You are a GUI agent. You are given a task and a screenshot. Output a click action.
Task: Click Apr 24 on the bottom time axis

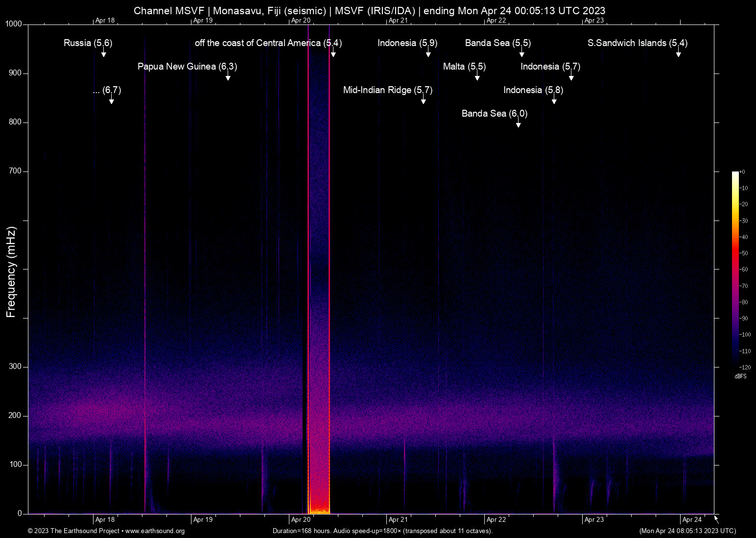coord(691,520)
